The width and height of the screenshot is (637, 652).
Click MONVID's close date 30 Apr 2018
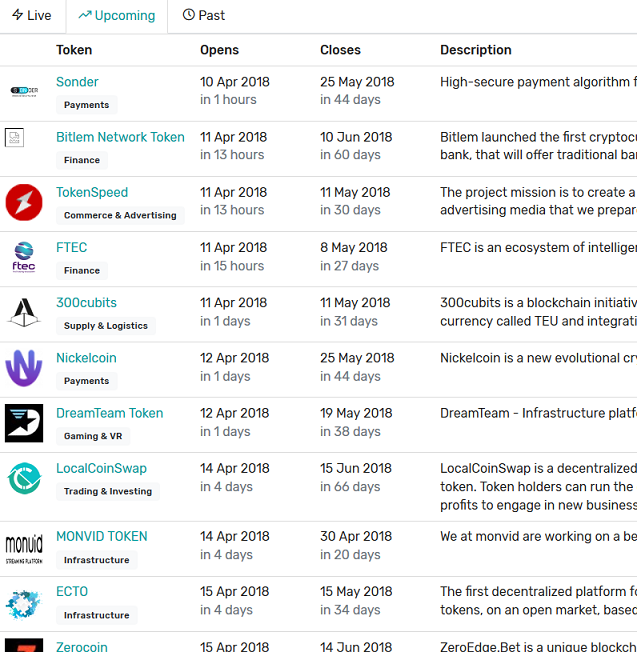(x=356, y=536)
